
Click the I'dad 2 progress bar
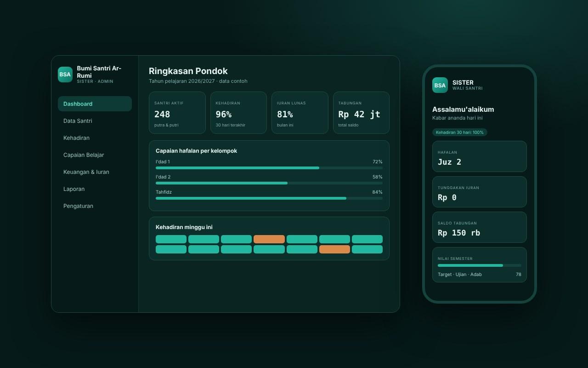[x=269, y=183]
